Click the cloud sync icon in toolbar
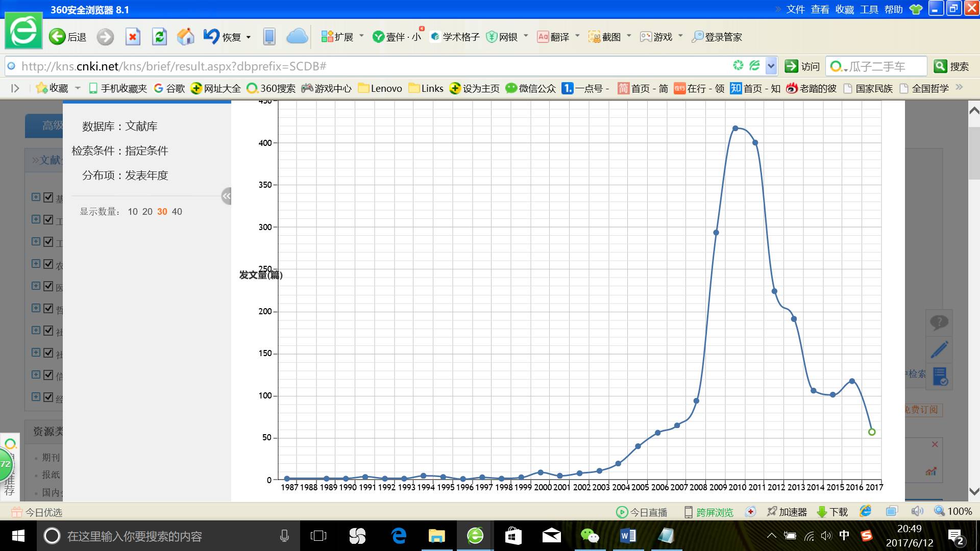Image resolution: width=980 pixels, height=551 pixels. pyautogui.click(x=297, y=37)
